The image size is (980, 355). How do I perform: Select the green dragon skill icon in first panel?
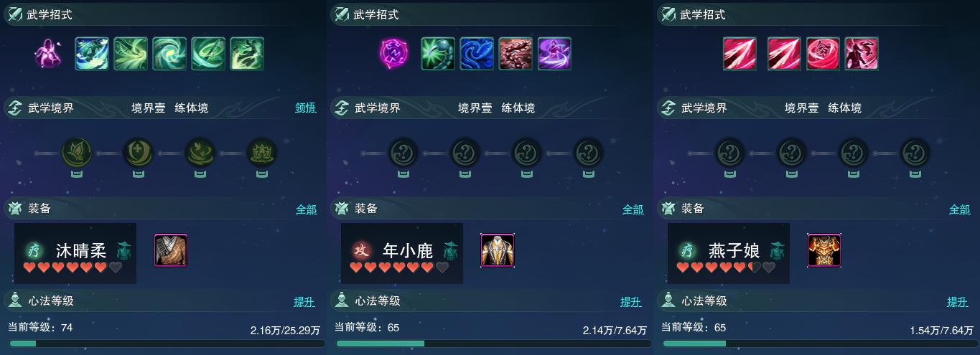[247, 54]
